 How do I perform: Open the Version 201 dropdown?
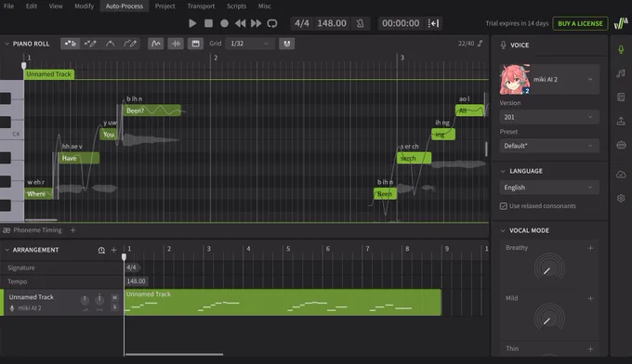tap(549, 117)
